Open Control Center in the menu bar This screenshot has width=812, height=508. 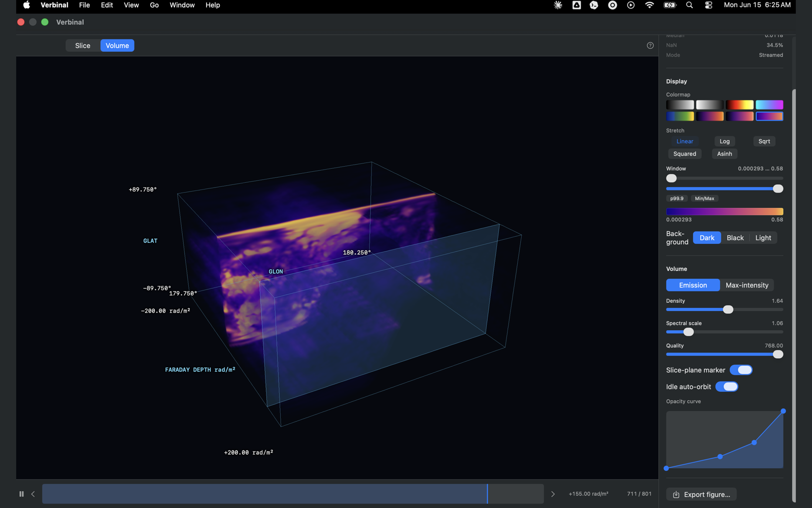click(708, 5)
